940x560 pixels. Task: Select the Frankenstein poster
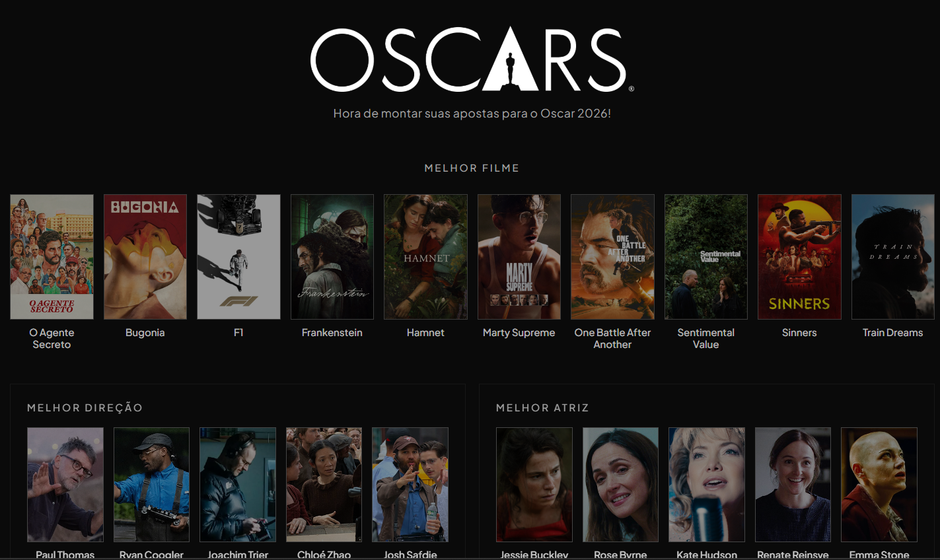click(332, 257)
